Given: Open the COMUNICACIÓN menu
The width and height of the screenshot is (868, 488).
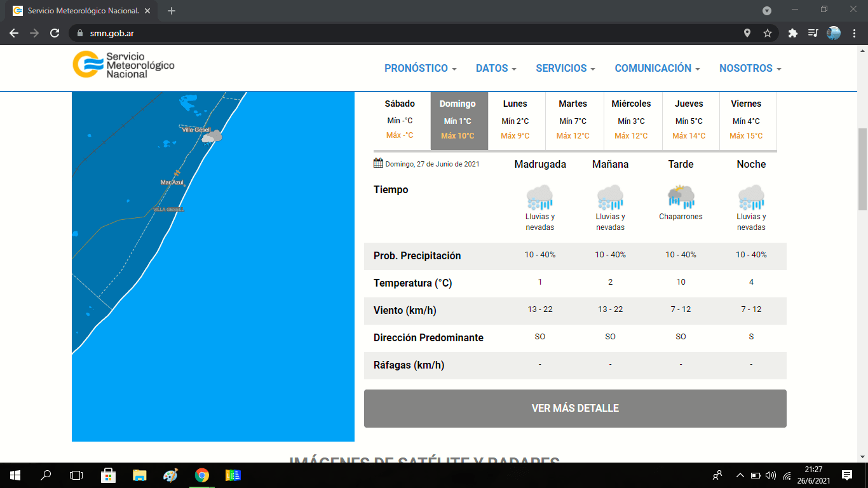Looking at the screenshot, I should [657, 68].
